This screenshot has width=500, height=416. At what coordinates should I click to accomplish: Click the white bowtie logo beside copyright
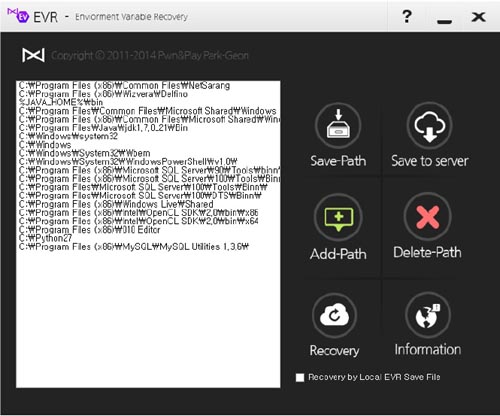click(33, 55)
